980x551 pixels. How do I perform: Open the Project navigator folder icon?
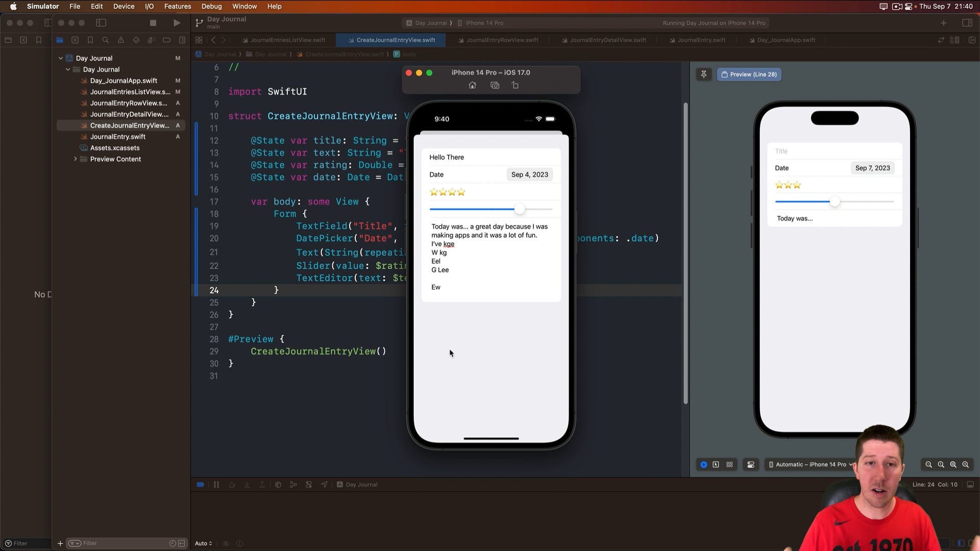pos(60,40)
